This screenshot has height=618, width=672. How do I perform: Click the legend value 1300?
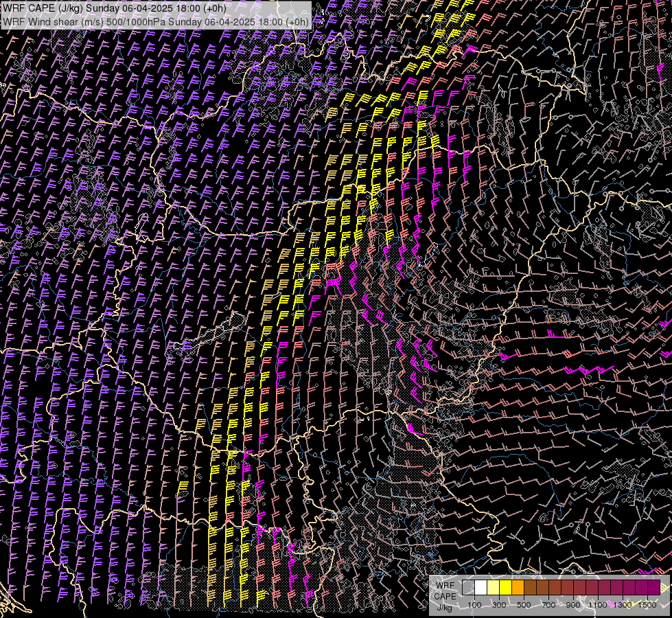click(623, 605)
